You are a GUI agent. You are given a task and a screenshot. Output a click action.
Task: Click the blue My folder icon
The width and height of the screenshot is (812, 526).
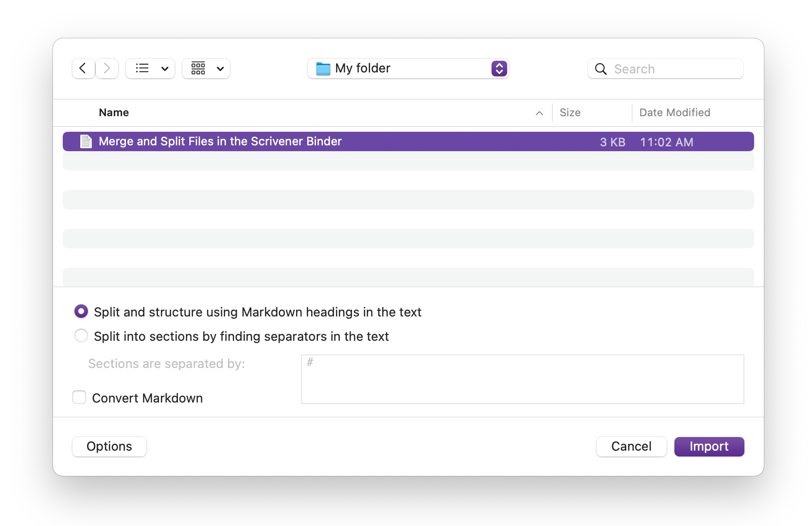tap(323, 69)
